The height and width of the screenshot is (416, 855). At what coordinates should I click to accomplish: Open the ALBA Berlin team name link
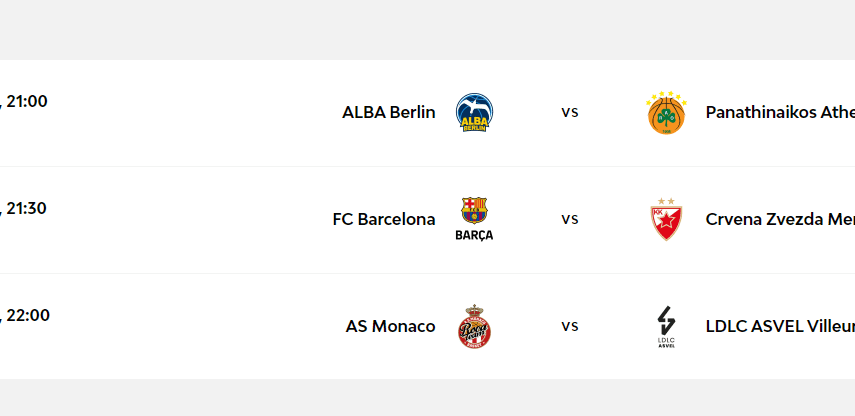coord(389,112)
